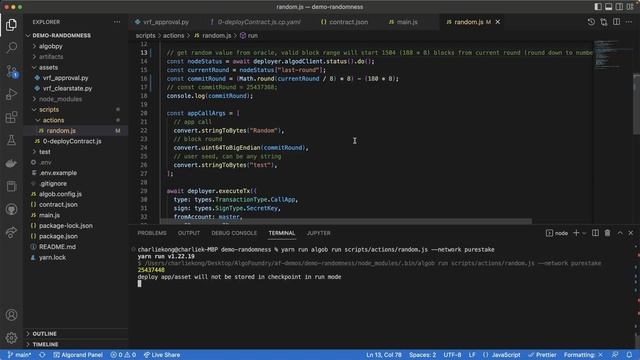Open the Search view in activity bar
The width and height of the screenshot is (640, 360).
[11, 48]
